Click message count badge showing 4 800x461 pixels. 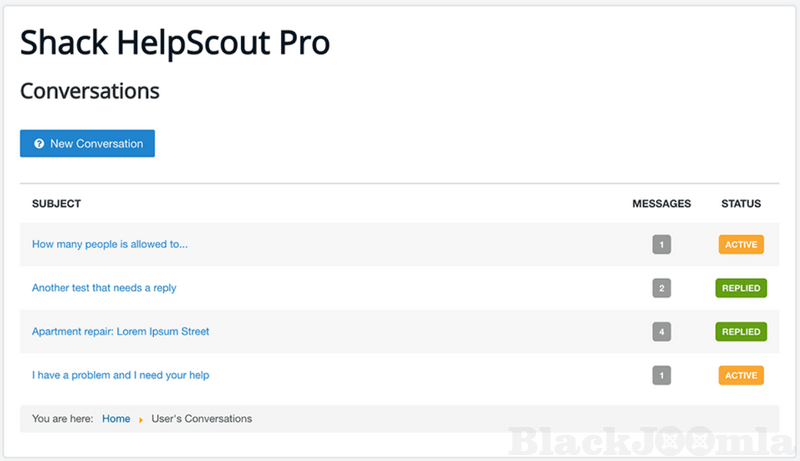661,331
